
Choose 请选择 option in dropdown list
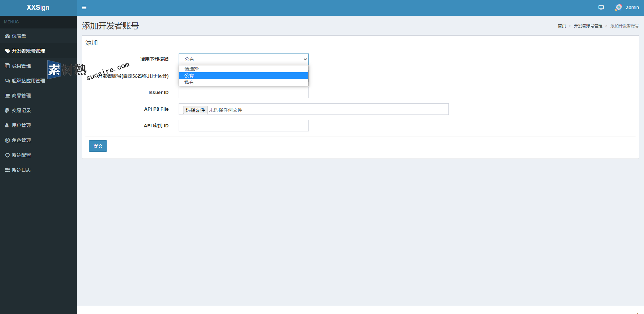pos(243,69)
